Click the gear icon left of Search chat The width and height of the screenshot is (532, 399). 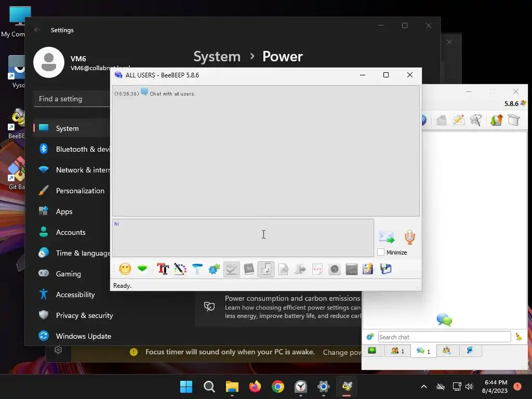tap(370, 337)
